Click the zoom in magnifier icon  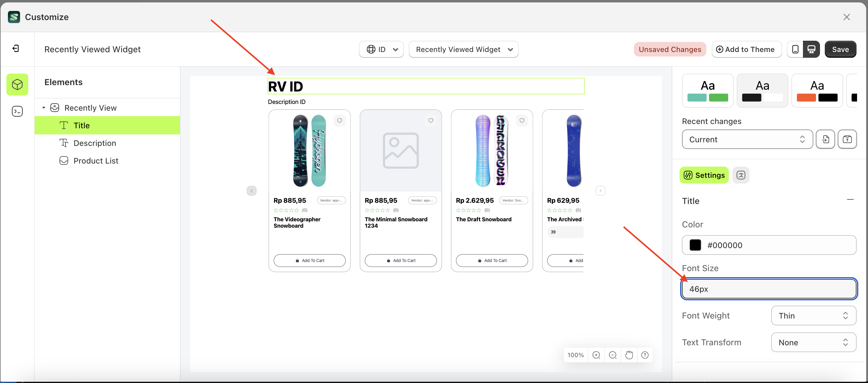(x=596, y=355)
